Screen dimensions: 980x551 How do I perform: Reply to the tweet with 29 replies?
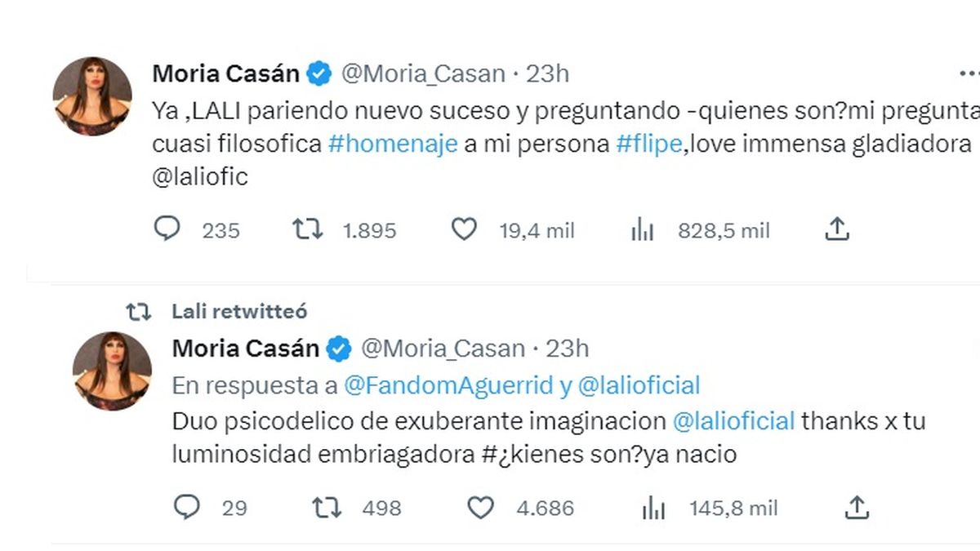pos(187,508)
